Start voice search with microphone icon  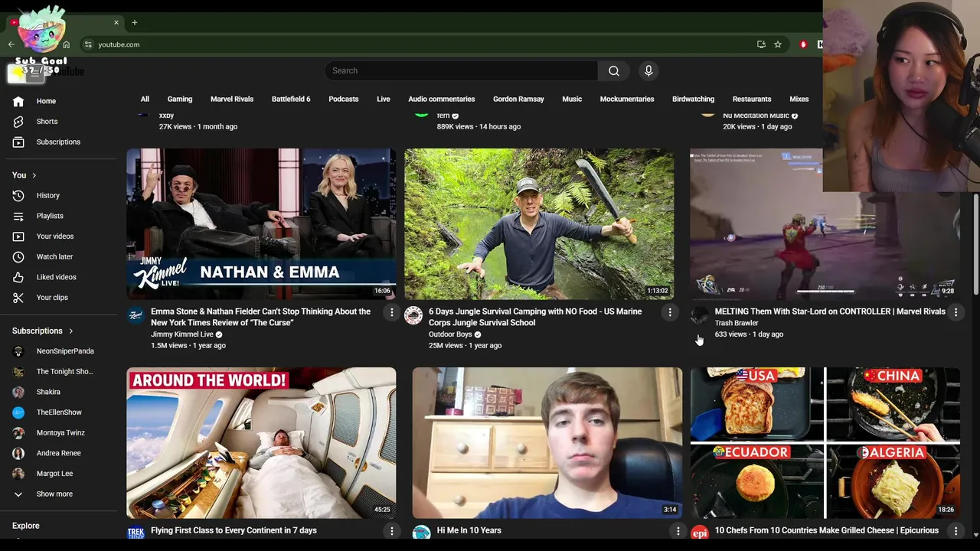coord(648,70)
